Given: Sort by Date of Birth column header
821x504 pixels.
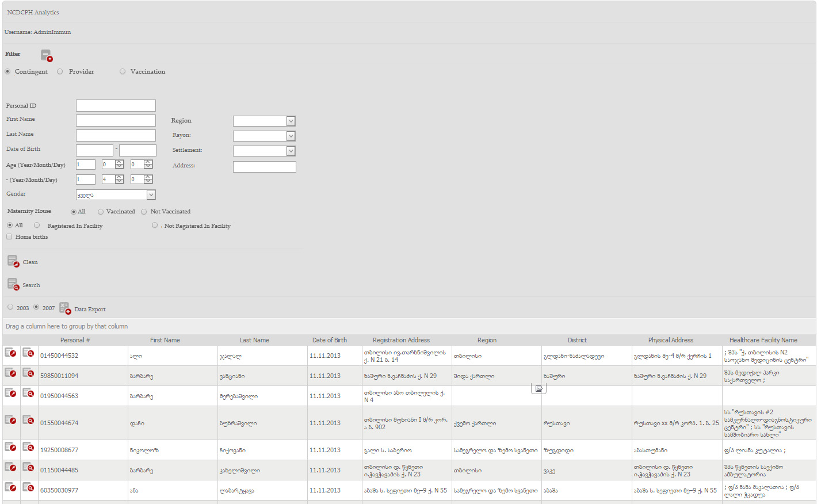Looking at the screenshot, I should [329, 340].
